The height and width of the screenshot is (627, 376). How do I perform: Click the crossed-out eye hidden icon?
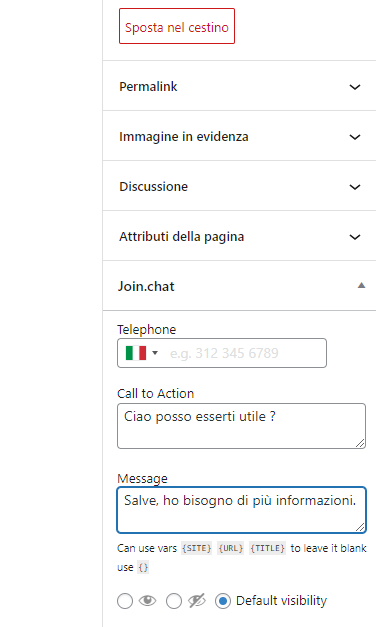(x=197, y=601)
